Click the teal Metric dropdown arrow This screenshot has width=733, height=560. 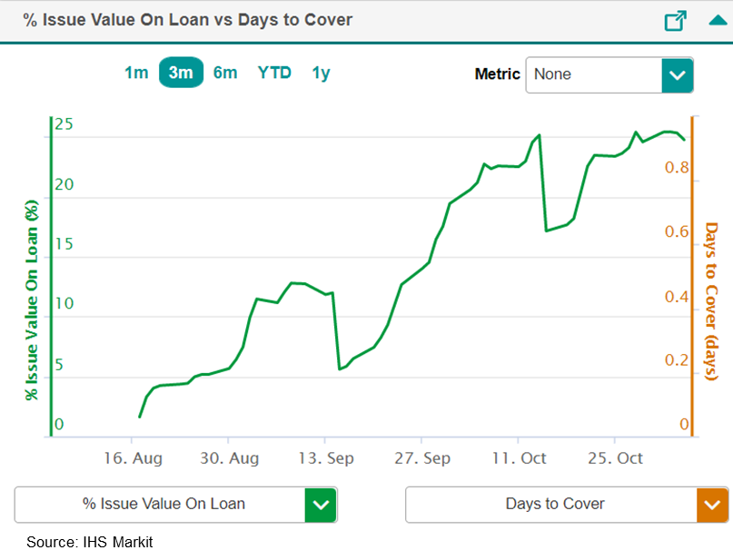coord(677,74)
